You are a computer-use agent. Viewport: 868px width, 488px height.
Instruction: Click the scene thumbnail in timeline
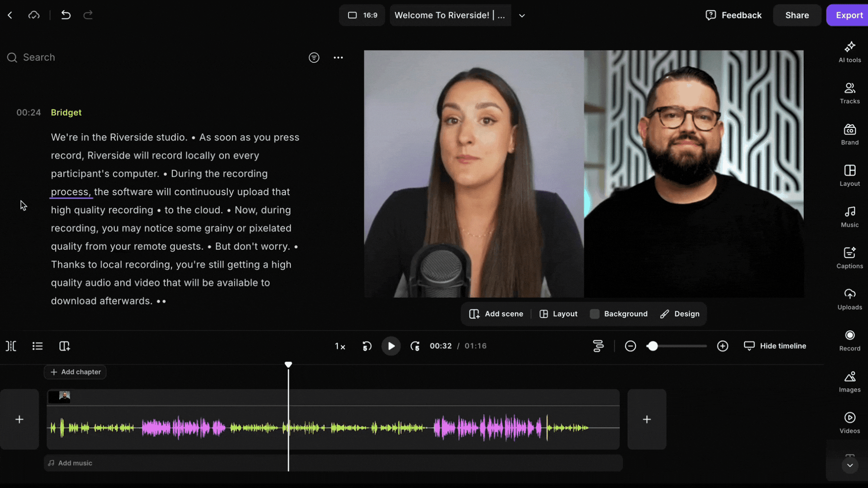click(59, 397)
